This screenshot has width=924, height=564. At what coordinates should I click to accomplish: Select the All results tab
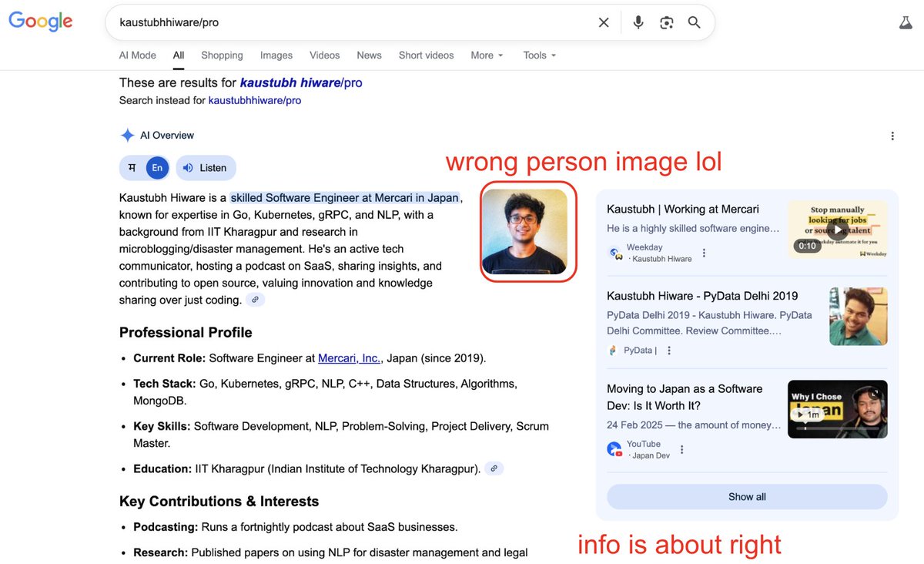click(x=179, y=55)
